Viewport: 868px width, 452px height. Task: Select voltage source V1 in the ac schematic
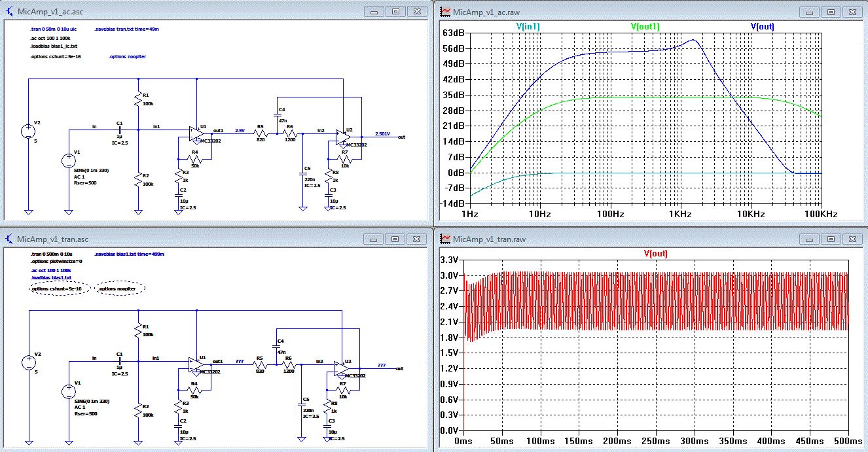pyautogui.click(x=69, y=161)
